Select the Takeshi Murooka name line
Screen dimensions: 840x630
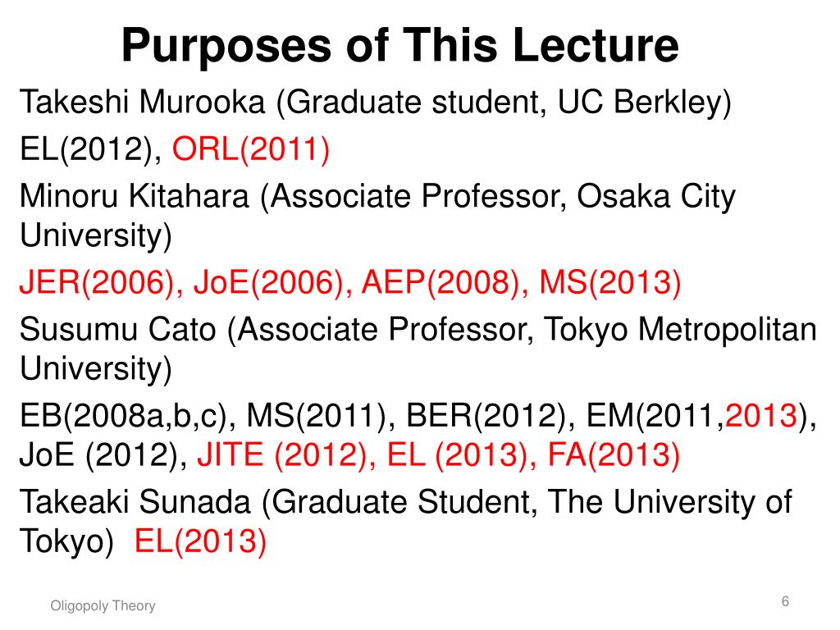click(x=375, y=102)
